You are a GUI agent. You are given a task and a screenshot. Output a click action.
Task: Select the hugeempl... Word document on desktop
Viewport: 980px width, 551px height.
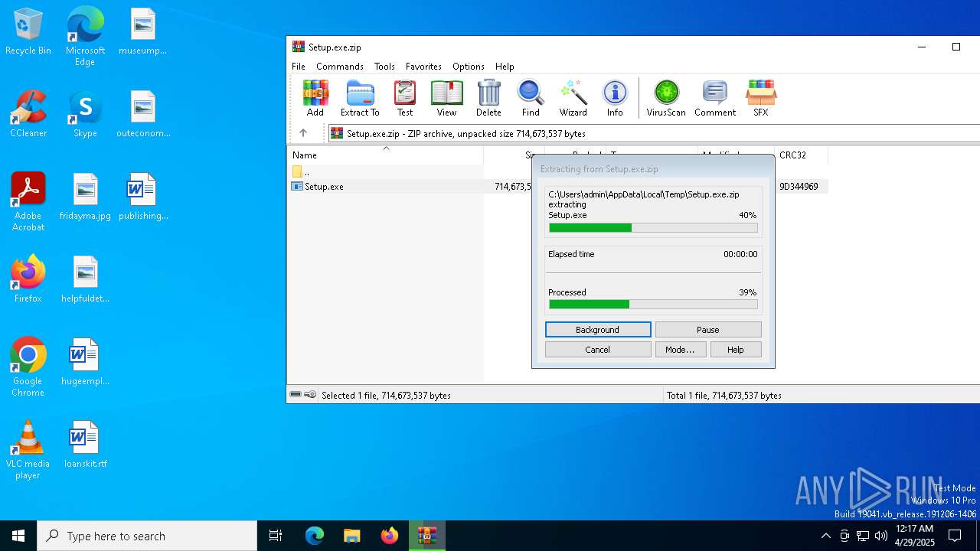[x=85, y=362]
